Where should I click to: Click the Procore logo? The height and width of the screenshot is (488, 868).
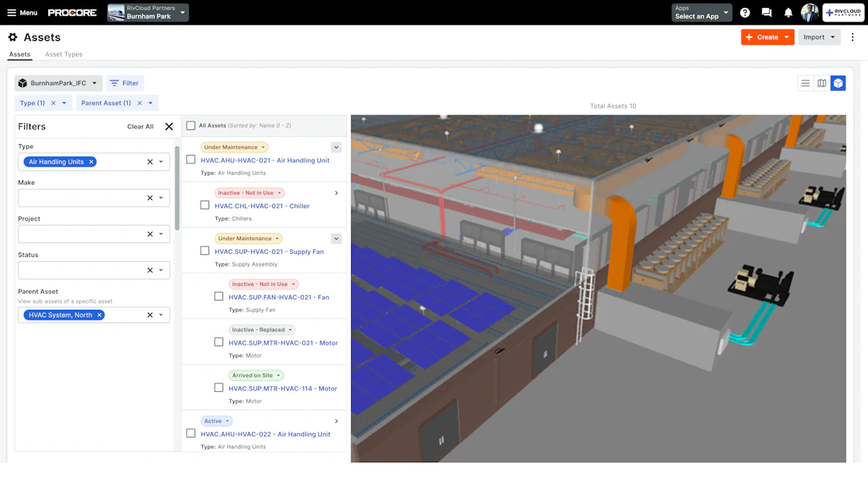click(x=72, y=12)
